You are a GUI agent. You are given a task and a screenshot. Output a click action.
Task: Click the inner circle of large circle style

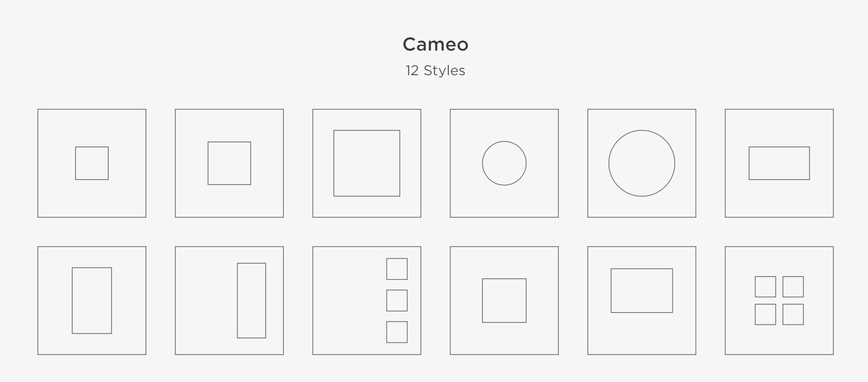642,163
